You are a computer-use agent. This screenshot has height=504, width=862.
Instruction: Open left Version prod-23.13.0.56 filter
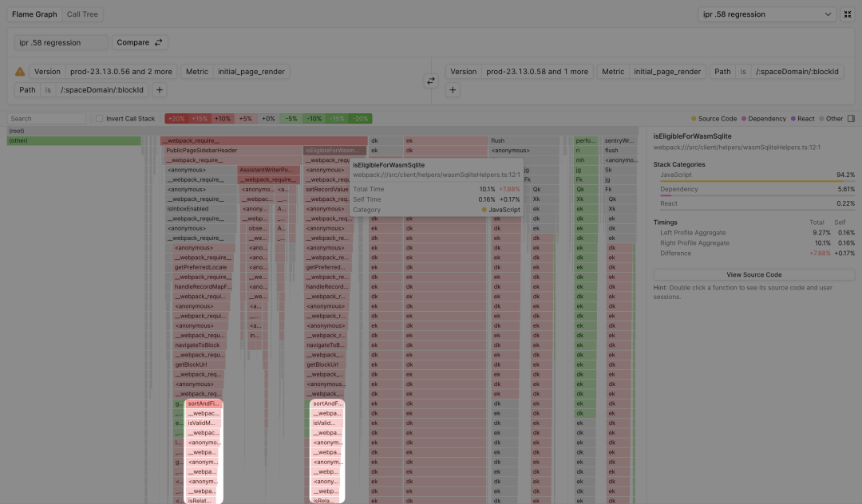[103, 72]
